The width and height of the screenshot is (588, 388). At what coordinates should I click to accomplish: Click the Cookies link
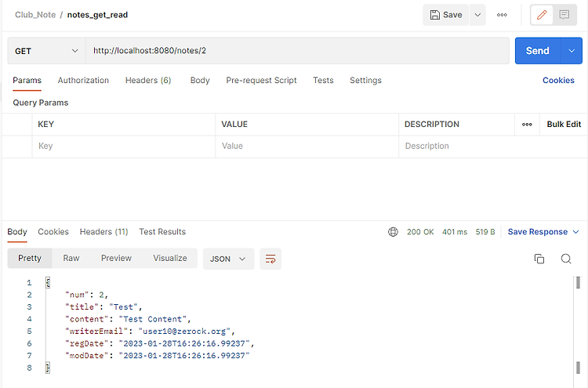(558, 80)
